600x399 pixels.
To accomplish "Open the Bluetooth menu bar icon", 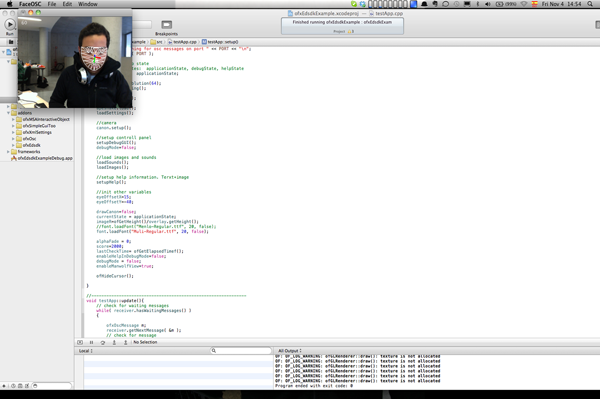I will tap(478, 4).
